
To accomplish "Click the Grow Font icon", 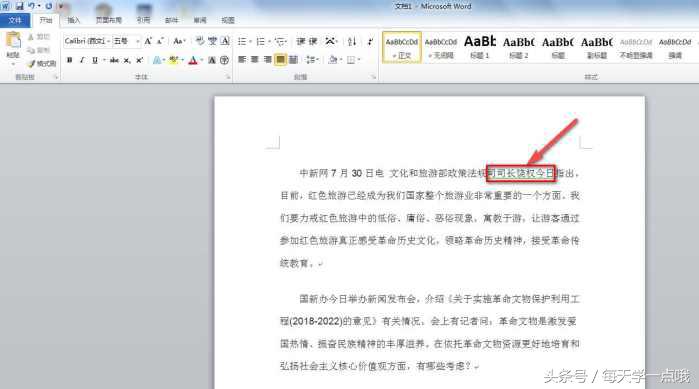I will [148, 41].
